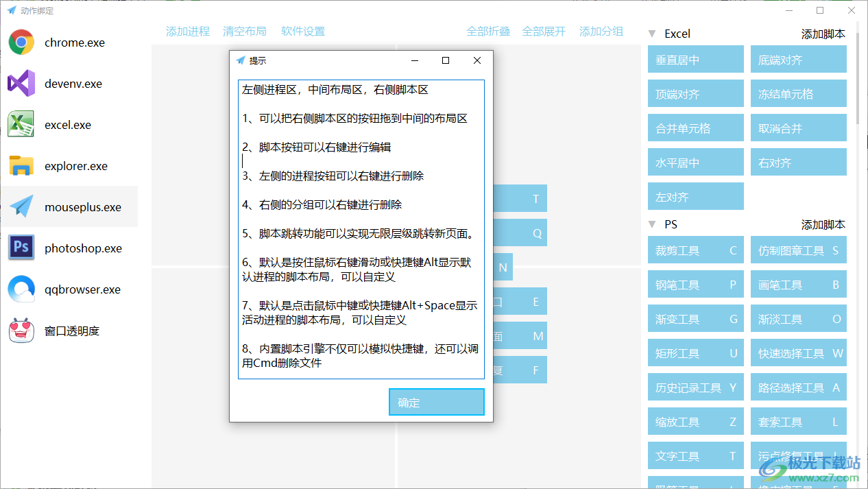Click 添加脚本 next to PS group
The image size is (868, 489).
click(823, 224)
